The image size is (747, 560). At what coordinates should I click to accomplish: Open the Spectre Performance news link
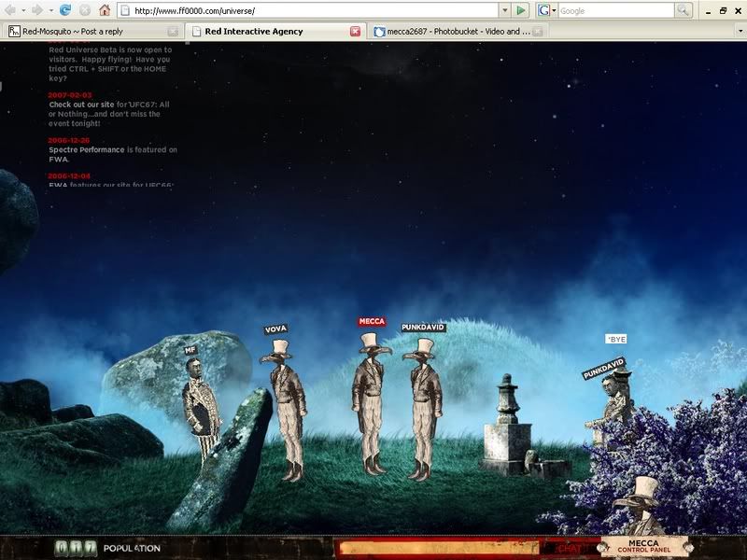pyautogui.click(x=86, y=149)
